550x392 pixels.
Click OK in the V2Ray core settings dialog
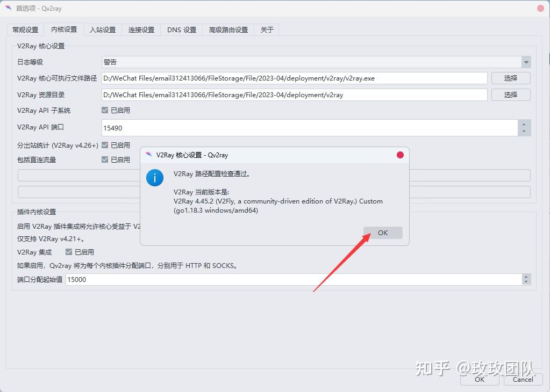[383, 233]
